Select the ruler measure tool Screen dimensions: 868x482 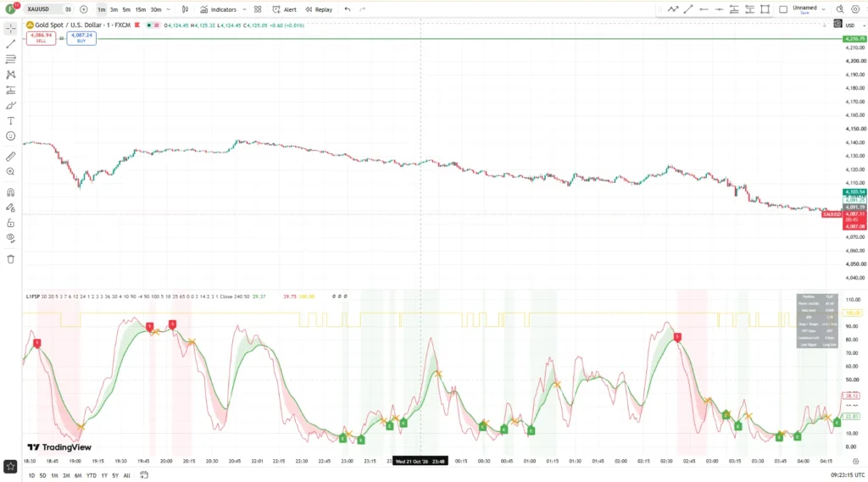10,157
